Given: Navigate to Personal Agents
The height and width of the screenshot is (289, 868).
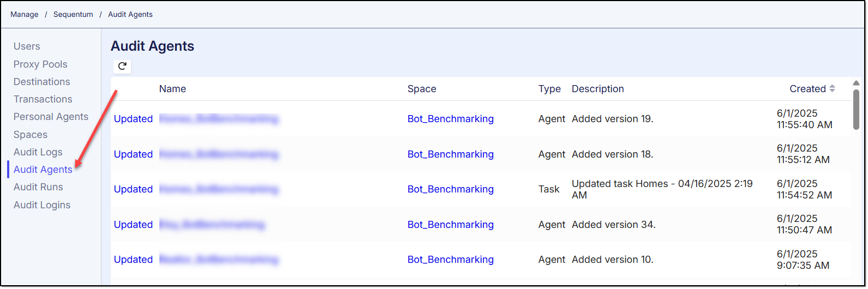Looking at the screenshot, I should pyautogui.click(x=51, y=117).
